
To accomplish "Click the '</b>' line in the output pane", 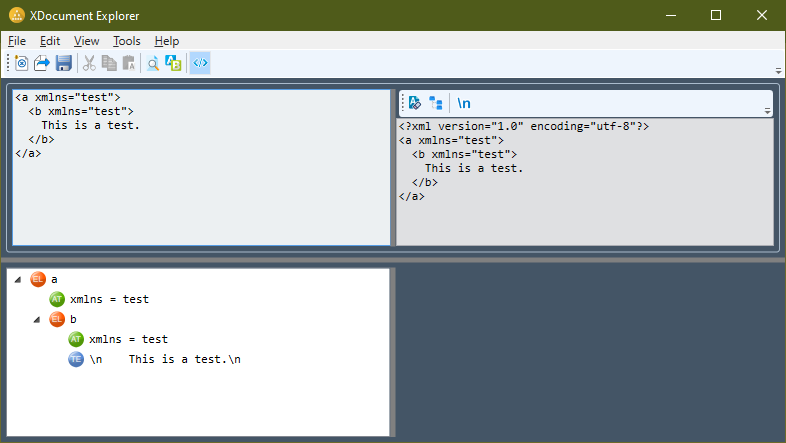I will click(425, 182).
